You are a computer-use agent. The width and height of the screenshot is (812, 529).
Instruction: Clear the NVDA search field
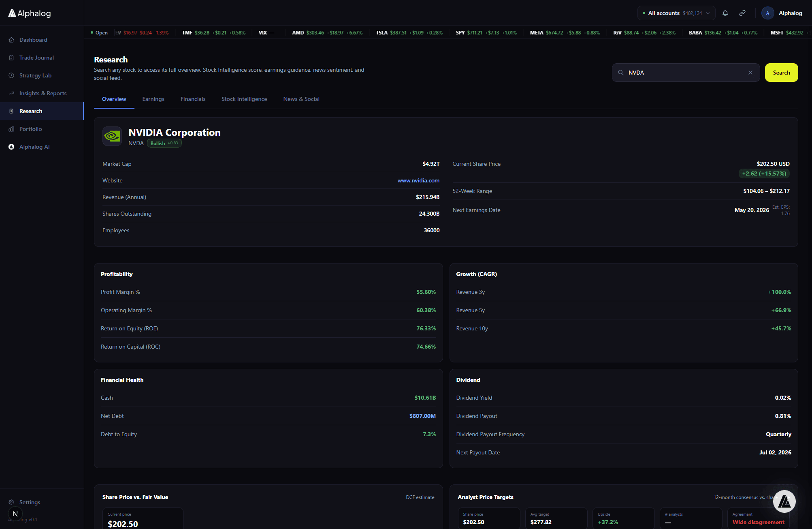(750, 73)
